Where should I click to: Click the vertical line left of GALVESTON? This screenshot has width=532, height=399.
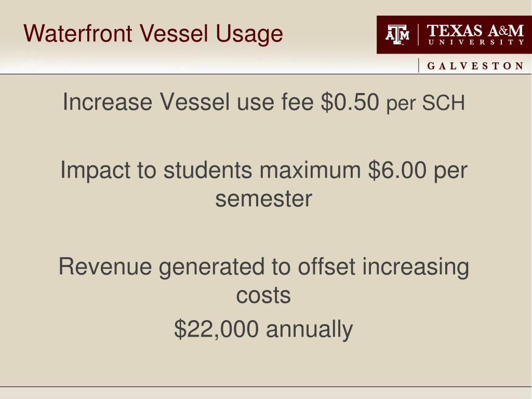419,65
